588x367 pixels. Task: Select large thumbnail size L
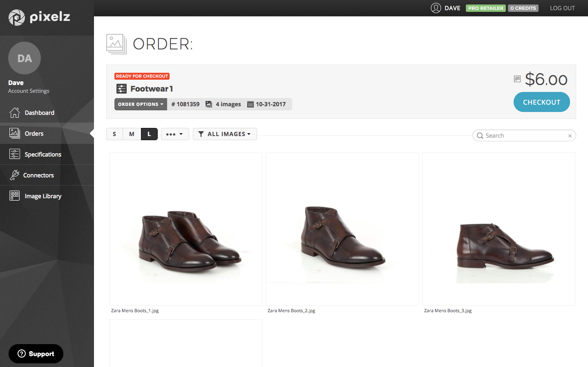click(x=149, y=134)
